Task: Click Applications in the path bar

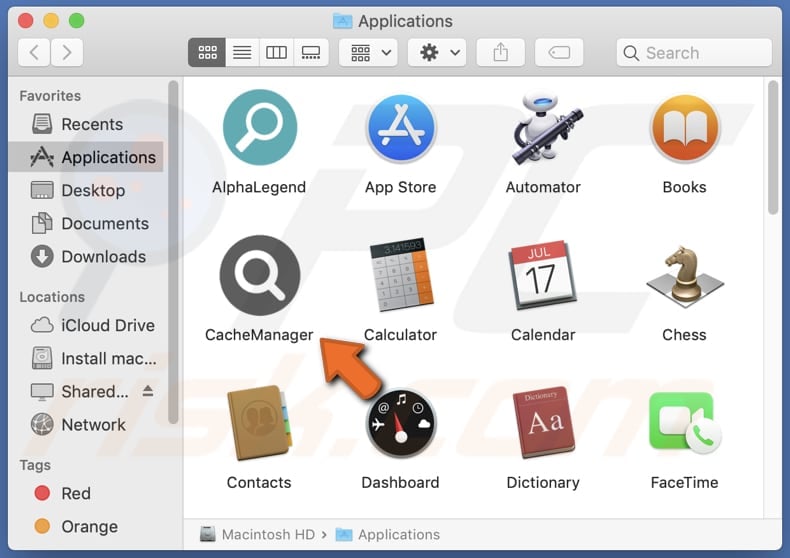Action: click(x=388, y=534)
